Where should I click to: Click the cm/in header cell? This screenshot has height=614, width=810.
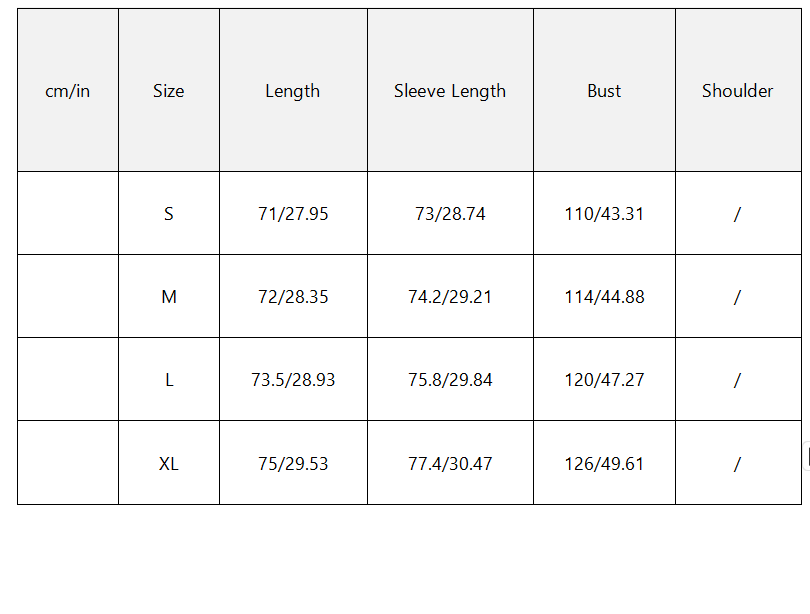coord(68,91)
